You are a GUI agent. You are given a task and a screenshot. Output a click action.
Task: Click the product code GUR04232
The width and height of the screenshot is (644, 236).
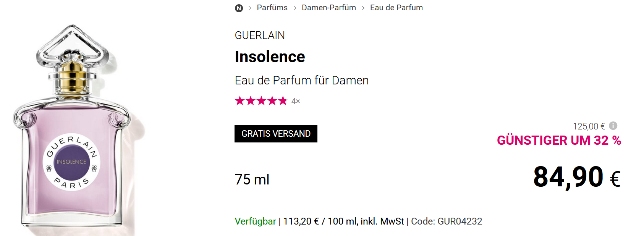point(460,221)
